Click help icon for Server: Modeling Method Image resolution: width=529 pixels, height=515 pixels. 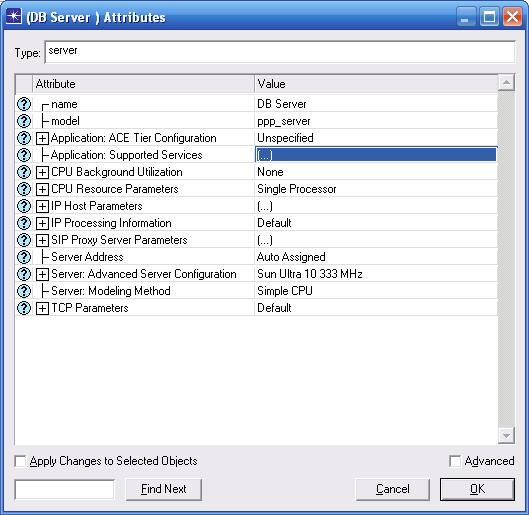(24, 291)
